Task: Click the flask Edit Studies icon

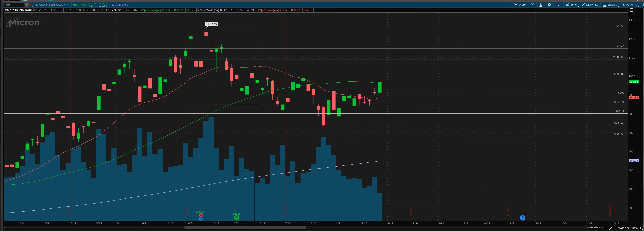Action: coord(541,4)
